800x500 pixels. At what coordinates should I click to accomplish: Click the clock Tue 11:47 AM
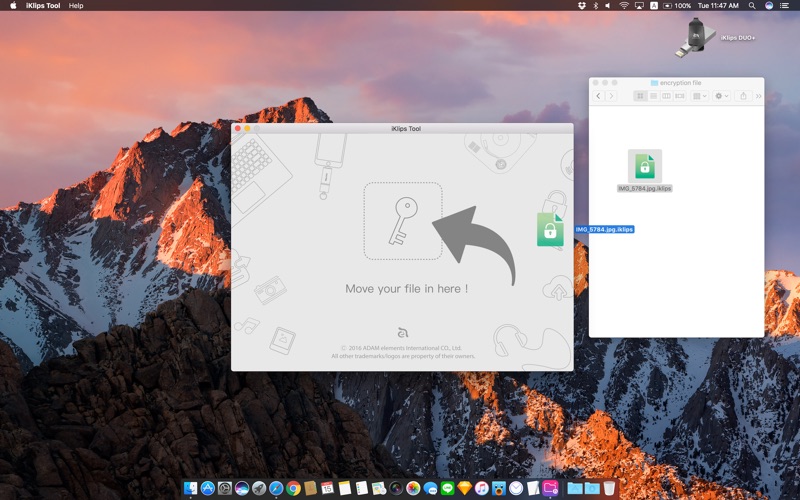tap(718, 6)
